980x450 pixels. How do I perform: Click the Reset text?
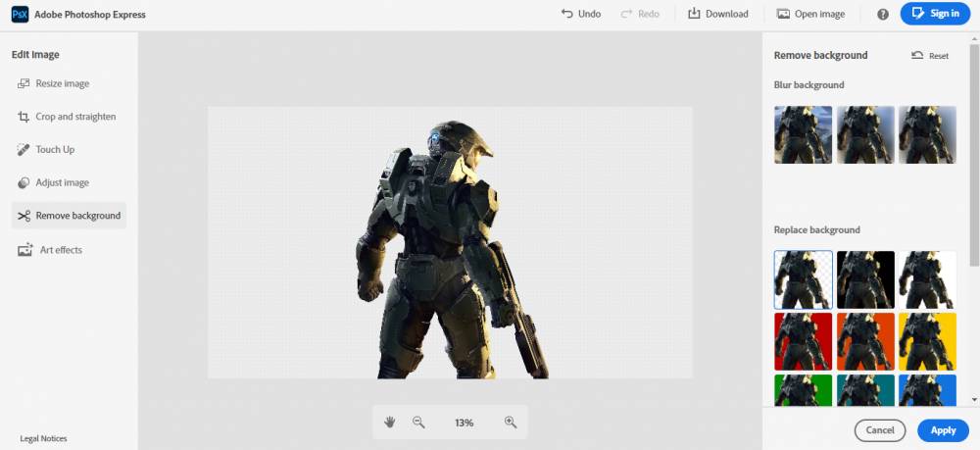pos(938,56)
